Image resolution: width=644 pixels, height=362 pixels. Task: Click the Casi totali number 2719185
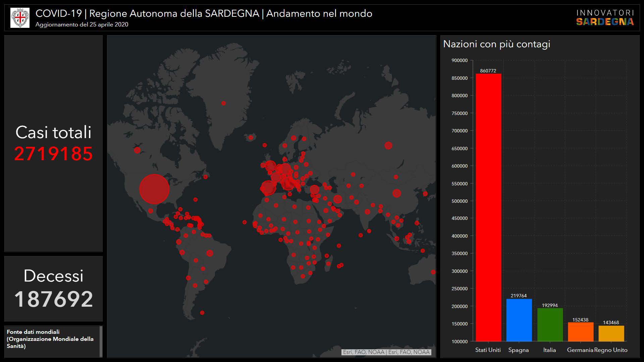[53, 154]
